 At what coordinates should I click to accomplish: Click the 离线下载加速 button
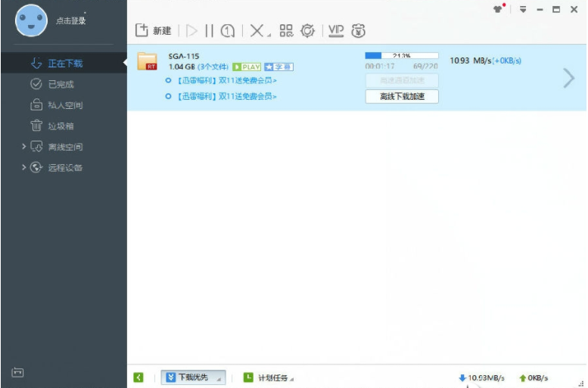pos(402,96)
